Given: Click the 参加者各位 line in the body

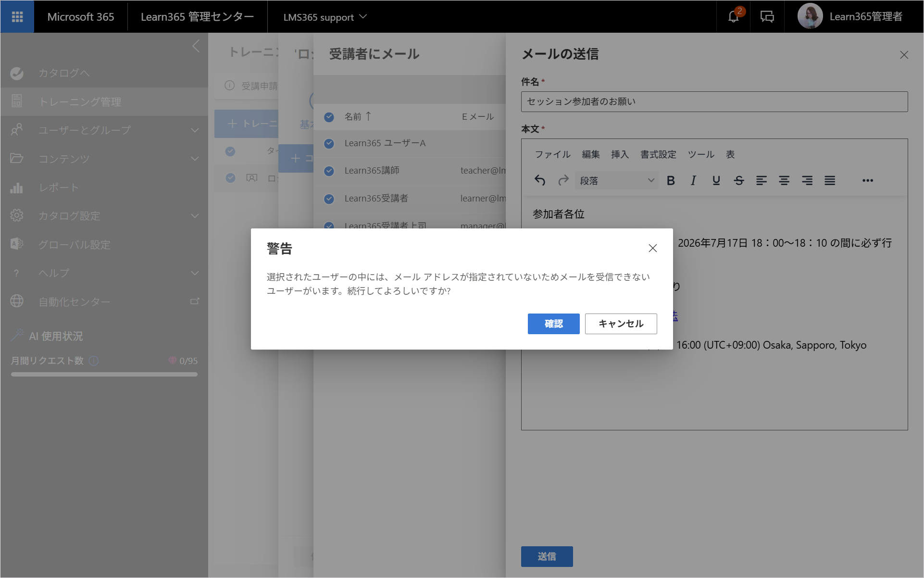Looking at the screenshot, I should pyautogui.click(x=558, y=214).
